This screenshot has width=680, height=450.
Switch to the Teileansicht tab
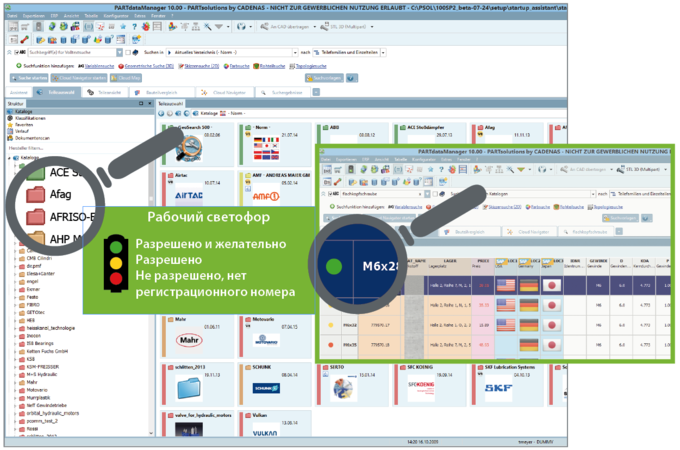coord(107,92)
